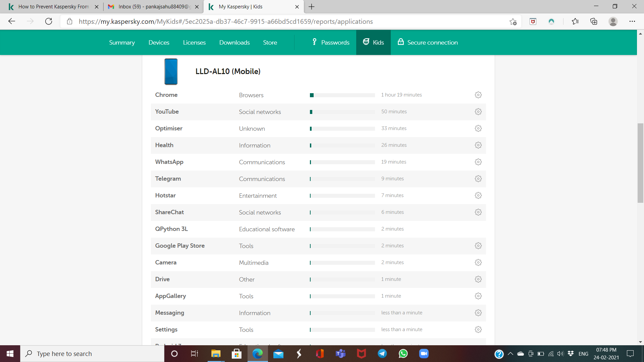
Task: Open the Devices menu item
Action: 159,43
